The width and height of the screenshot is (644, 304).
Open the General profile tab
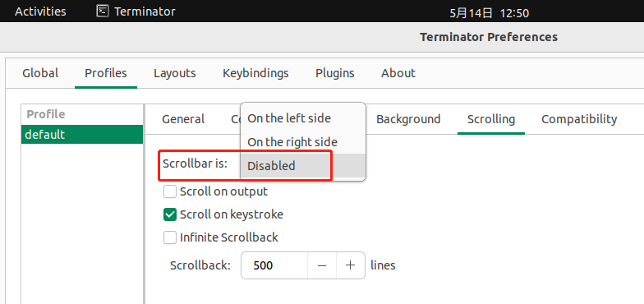tap(183, 119)
